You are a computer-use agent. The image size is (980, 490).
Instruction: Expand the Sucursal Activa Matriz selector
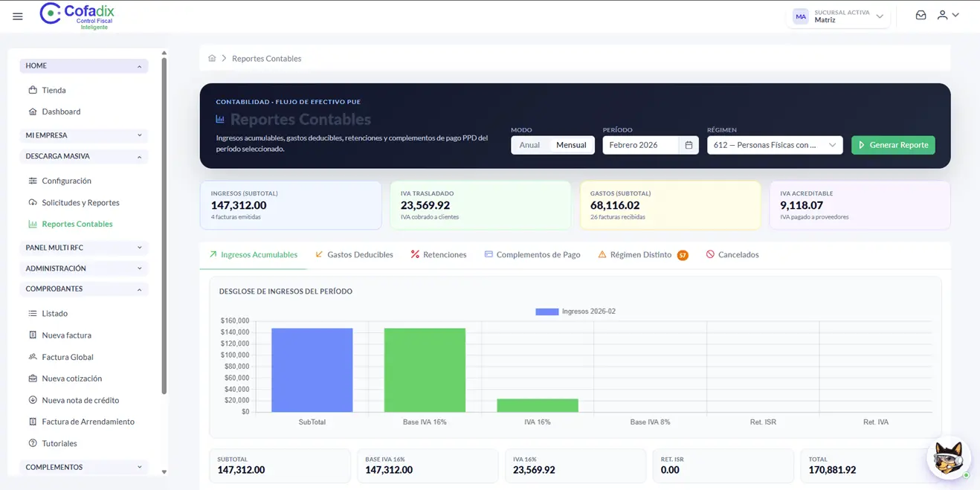[839, 16]
